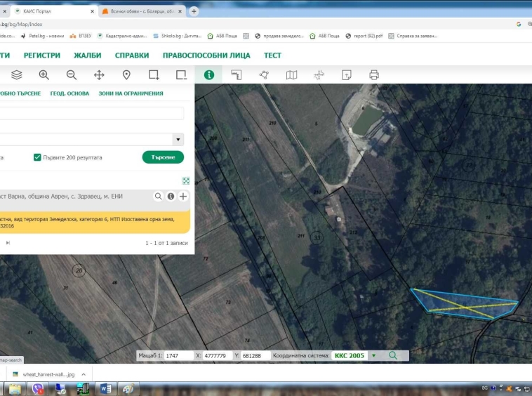Image resolution: width=532 pixels, height=396 pixels.
Task: Show result info with dark info icon
Action: [171, 196]
